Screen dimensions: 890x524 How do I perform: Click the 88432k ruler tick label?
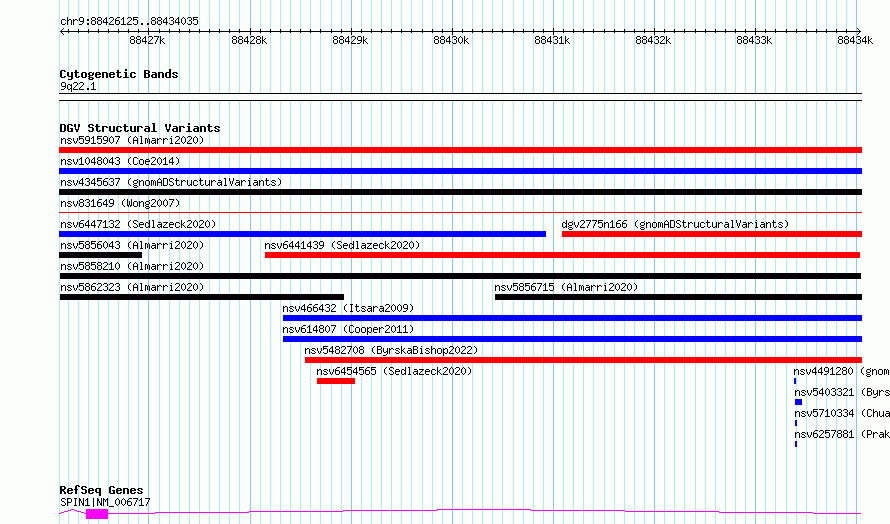pos(653,40)
